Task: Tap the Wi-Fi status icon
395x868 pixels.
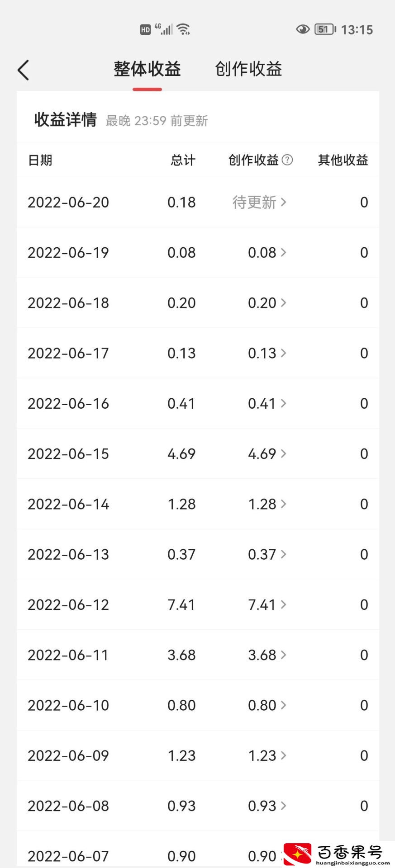Action: pos(183,29)
